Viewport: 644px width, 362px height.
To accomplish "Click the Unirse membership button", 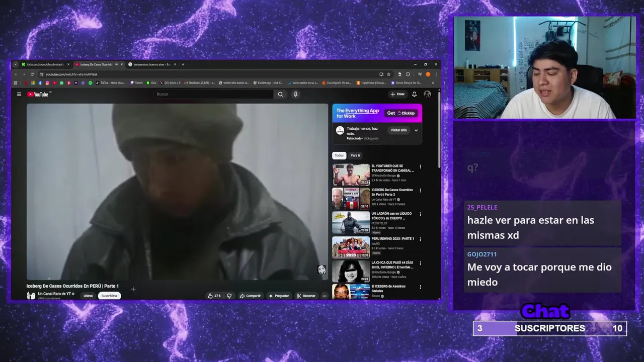I will [88, 296].
